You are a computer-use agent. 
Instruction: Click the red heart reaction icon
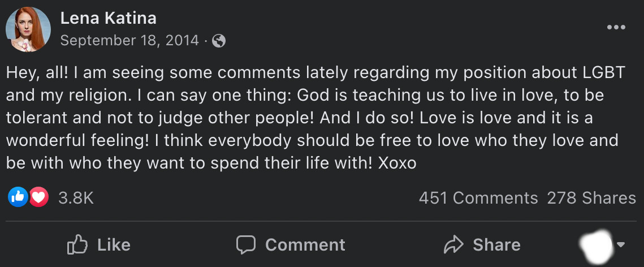click(x=38, y=197)
